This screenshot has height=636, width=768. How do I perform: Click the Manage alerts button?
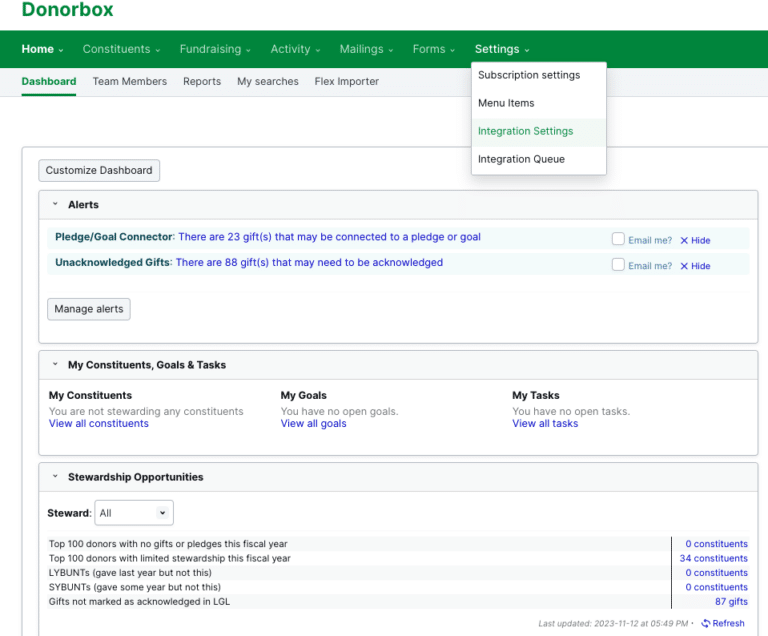[89, 309]
